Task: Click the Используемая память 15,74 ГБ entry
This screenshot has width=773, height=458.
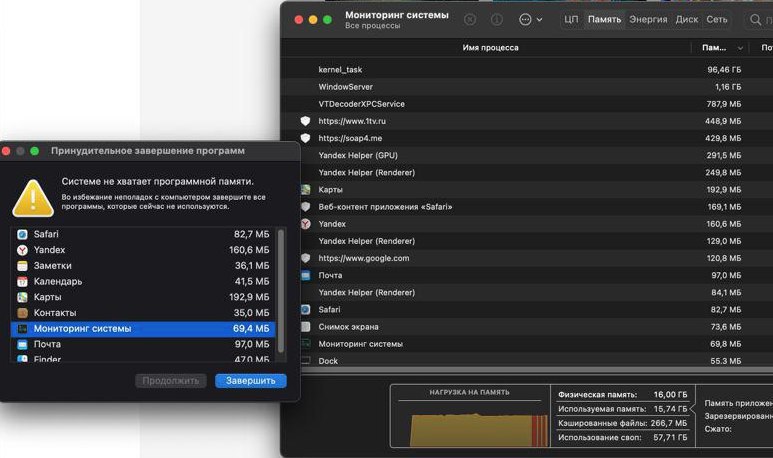Action: click(622, 409)
